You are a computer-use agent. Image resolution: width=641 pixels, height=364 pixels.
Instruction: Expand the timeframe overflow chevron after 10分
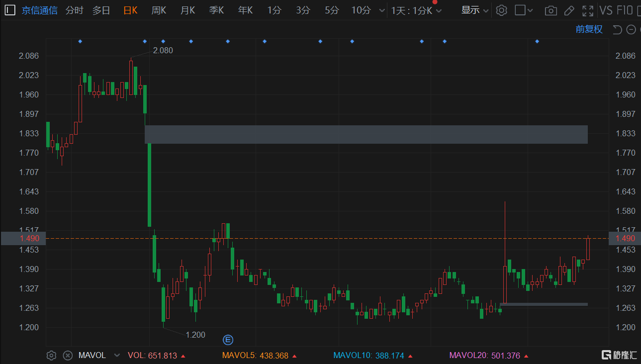(381, 10)
